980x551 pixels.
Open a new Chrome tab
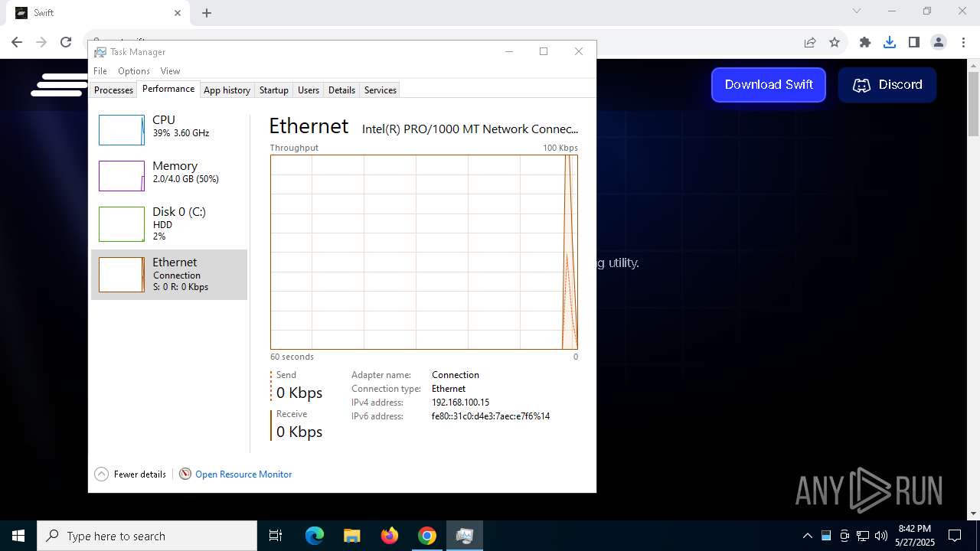click(x=207, y=13)
